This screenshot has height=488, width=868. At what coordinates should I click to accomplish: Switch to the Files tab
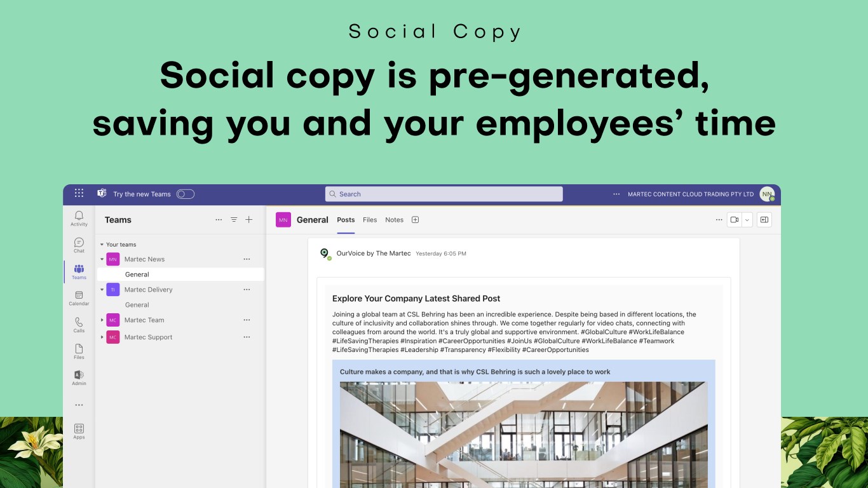[x=370, y=220]
